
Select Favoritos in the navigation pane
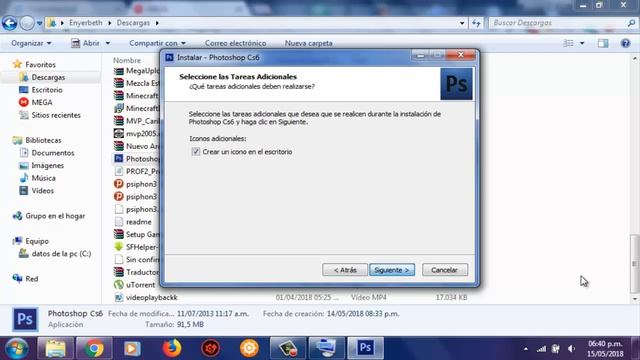point(40,64)
